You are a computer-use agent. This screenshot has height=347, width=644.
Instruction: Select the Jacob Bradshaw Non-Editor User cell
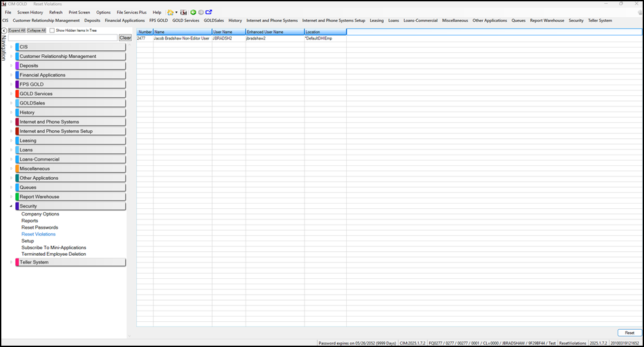[x=182, y=38]
